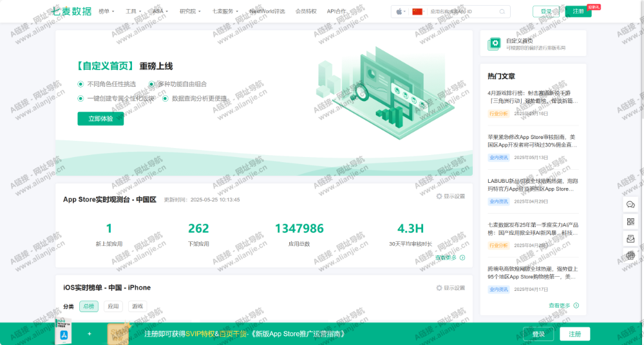Open the 七麦服务 dropdown
Image resolution: width=644 pixels, height=345 pixels.
(225, 12)
